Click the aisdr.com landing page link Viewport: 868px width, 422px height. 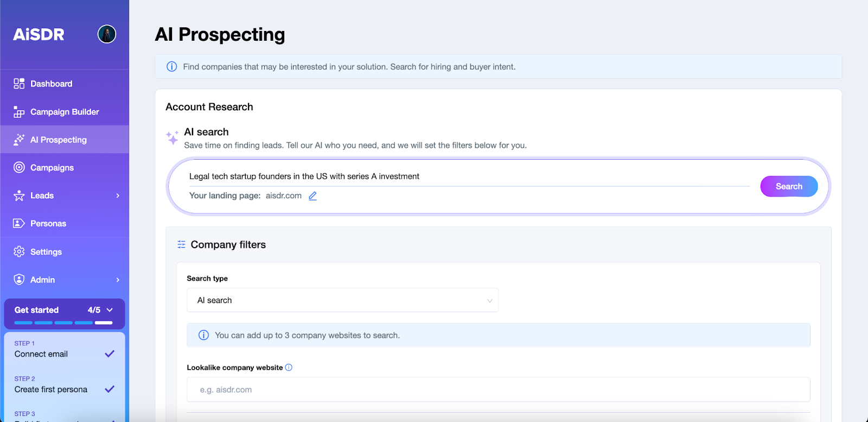[x=284, y=196]
